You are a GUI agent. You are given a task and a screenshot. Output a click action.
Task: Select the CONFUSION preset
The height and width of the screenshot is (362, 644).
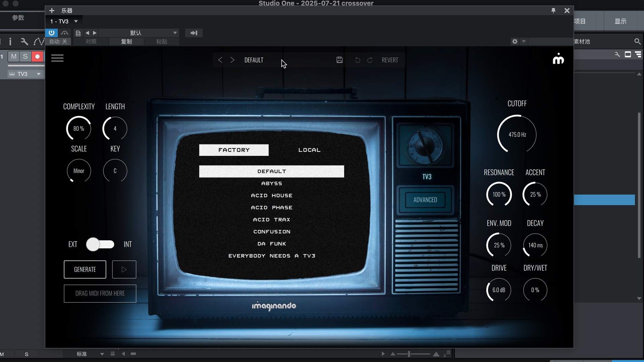click(x=272, y=232)
